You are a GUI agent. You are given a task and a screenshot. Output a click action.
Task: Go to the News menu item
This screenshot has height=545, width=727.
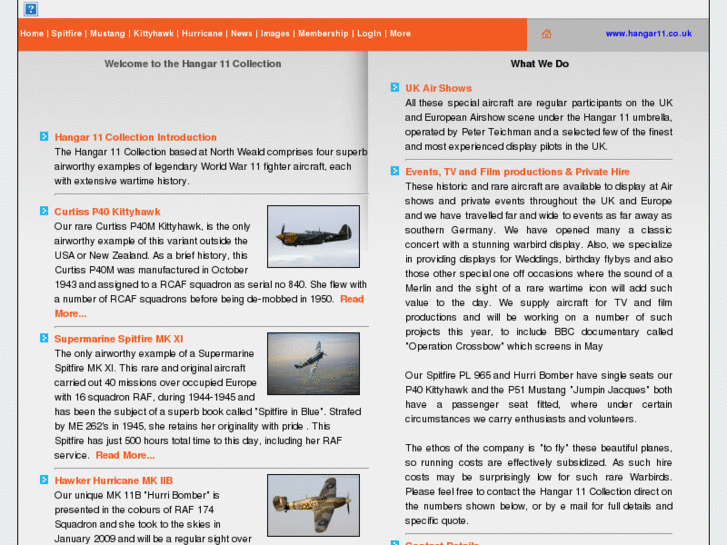click(242, 33)
